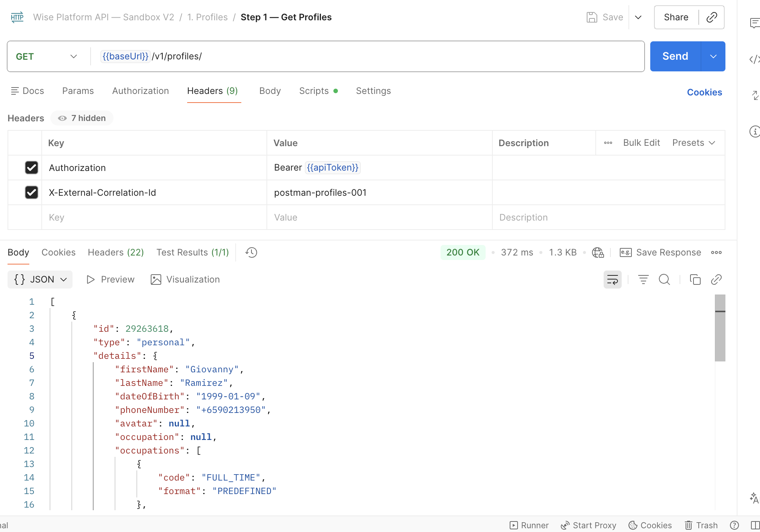Open response more options ellipsis

716,252
